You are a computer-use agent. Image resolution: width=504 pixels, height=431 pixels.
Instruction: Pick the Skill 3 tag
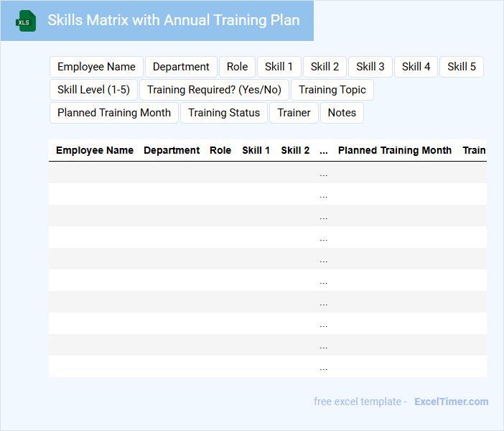(x=370, y=67)
